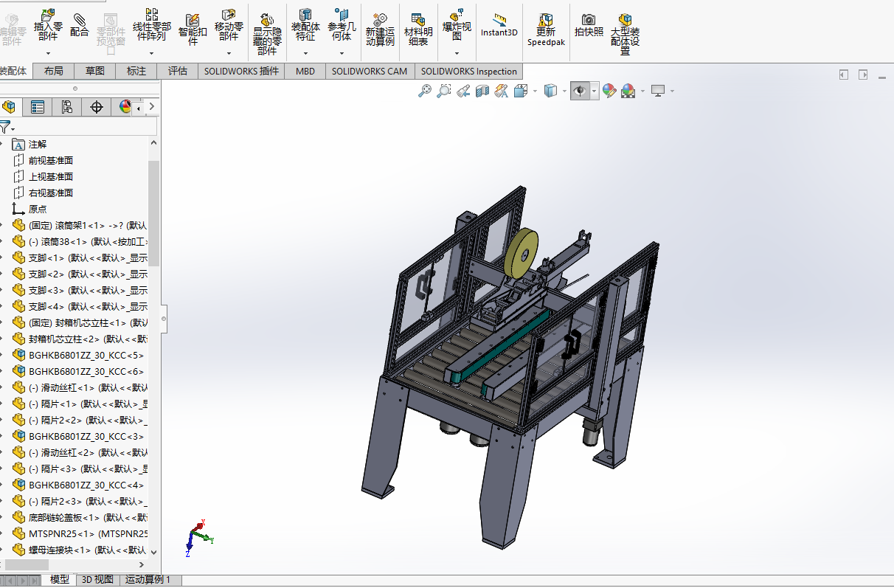Switch to 评估 (Evaluate) ribbon tab
Screen dimensions: 894x588
(178, 71)
